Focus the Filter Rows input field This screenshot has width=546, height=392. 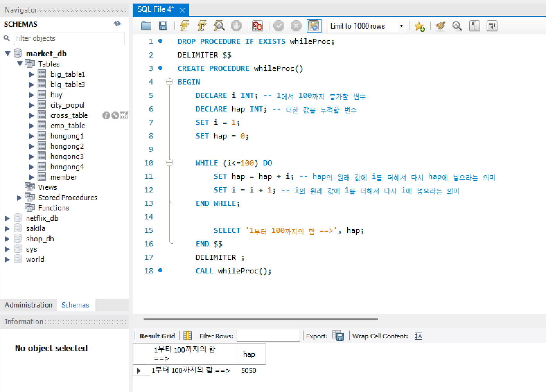coord(268,336)
